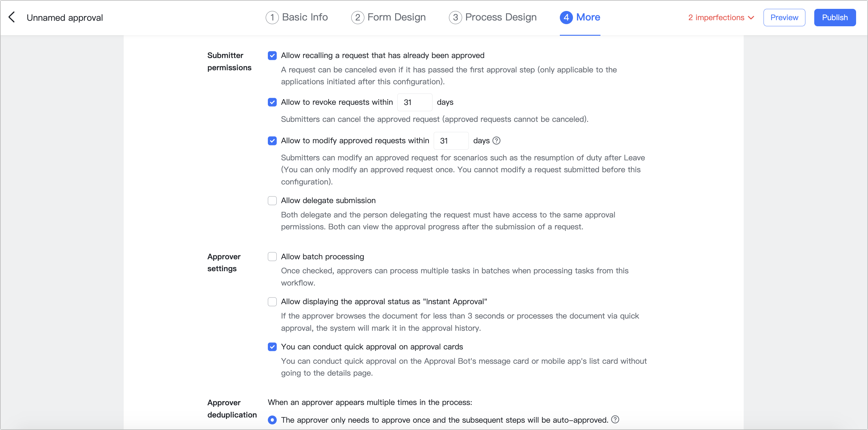Open the Form Design tab

pyautogui.click(x=388, y=17)
